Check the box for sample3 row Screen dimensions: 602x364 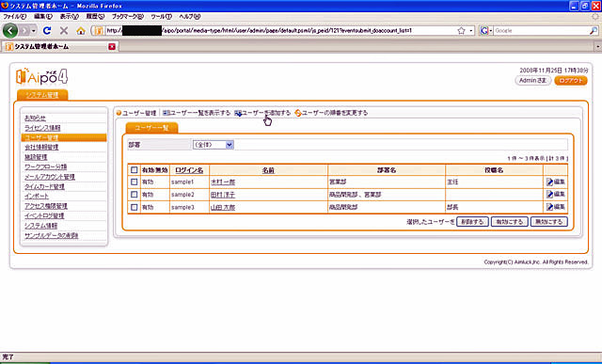click(134, 207)
